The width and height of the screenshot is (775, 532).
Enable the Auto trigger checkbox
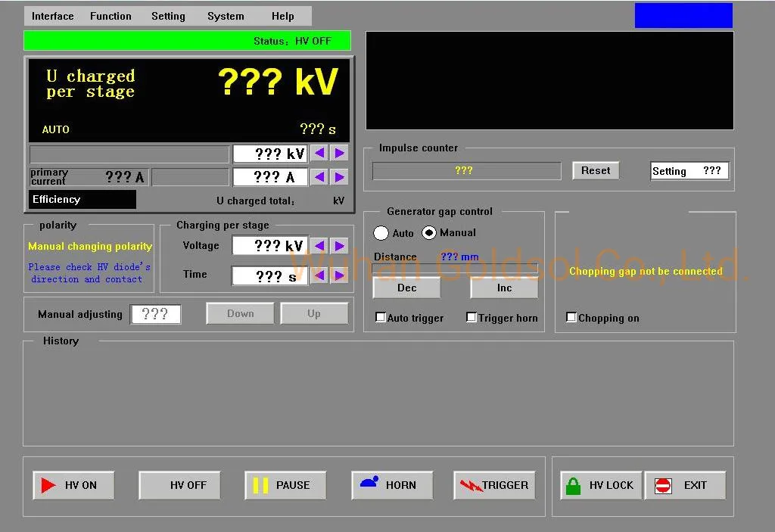381,317
